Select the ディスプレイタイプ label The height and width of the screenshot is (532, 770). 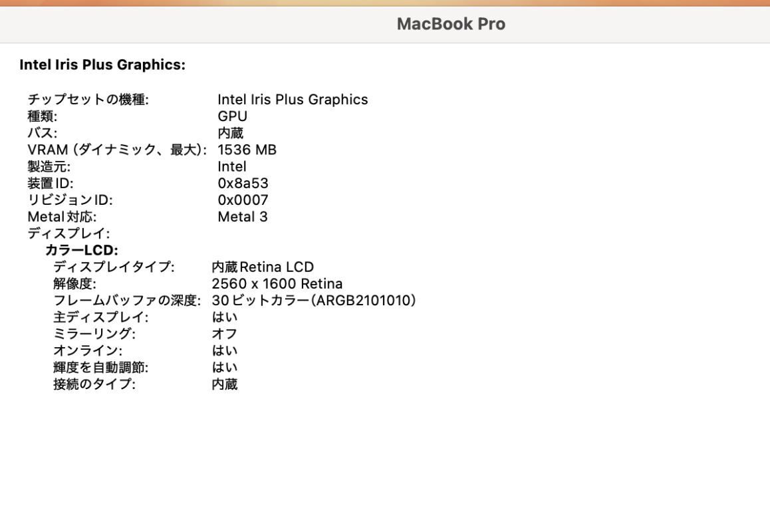(114, 267)
